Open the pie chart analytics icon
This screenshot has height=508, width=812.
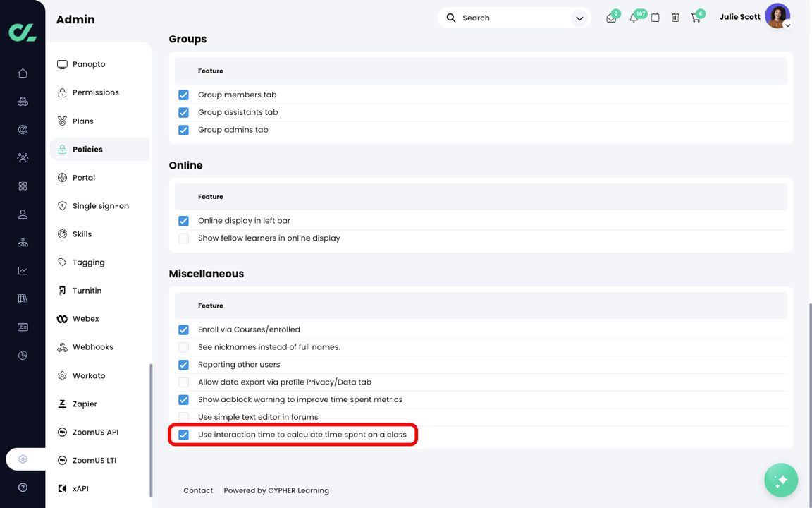(x=23, y=355)
